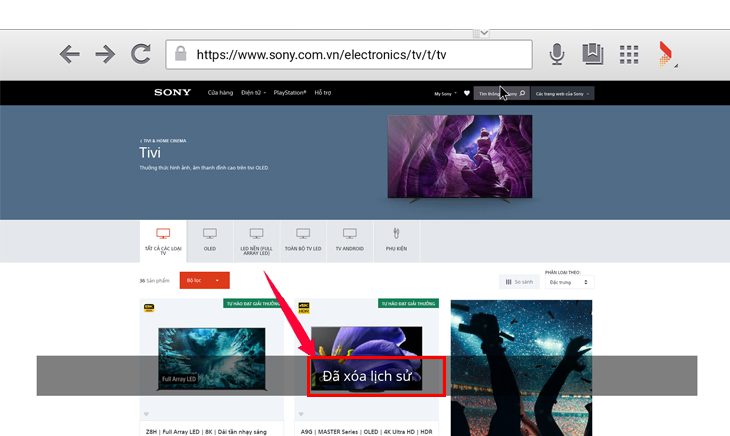Screen dimensions: 730x436
Task: Click the padlock icon in the address bar
Action: point(181,54)
